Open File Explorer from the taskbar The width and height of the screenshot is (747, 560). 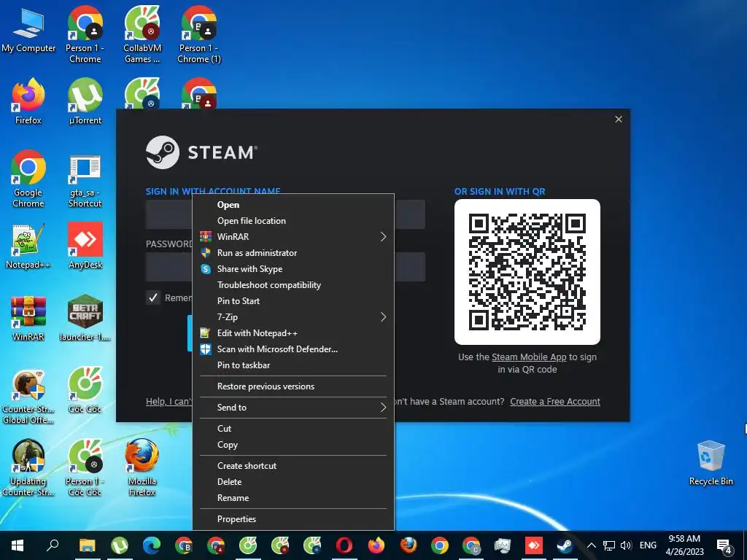click(88, 545)
